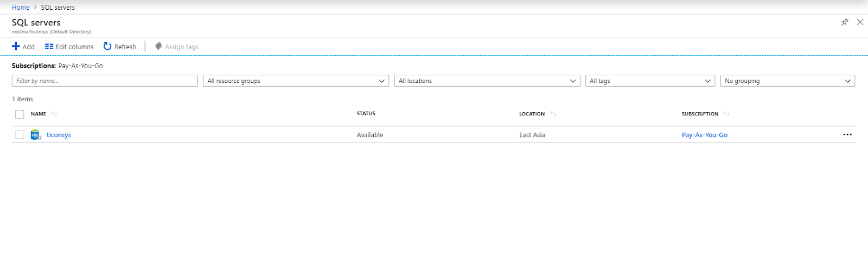Open the ticonsys row ellipsis menu
This screenshot has height=280, width=868.
click(847, 134)
